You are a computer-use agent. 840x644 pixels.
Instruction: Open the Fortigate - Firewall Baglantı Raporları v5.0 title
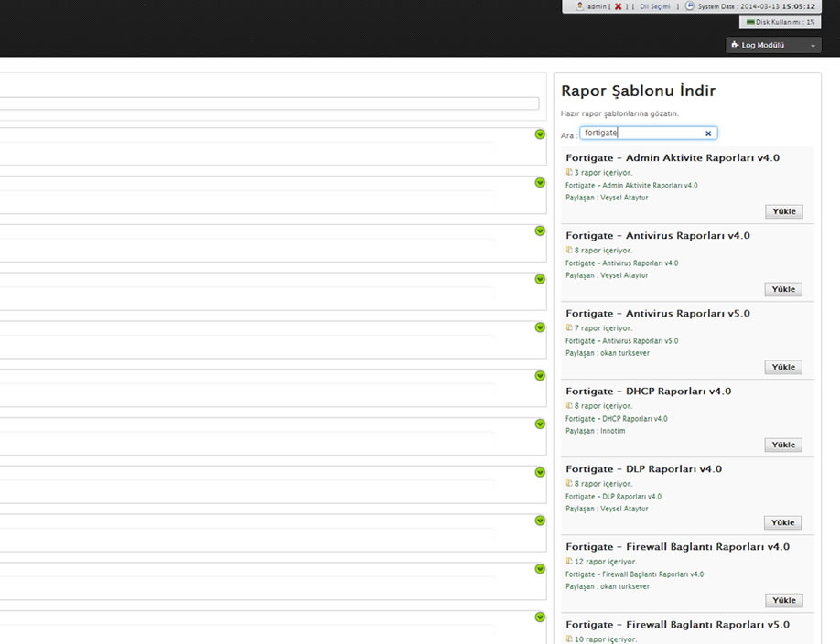pyautogui.click(x=678, y=624)
